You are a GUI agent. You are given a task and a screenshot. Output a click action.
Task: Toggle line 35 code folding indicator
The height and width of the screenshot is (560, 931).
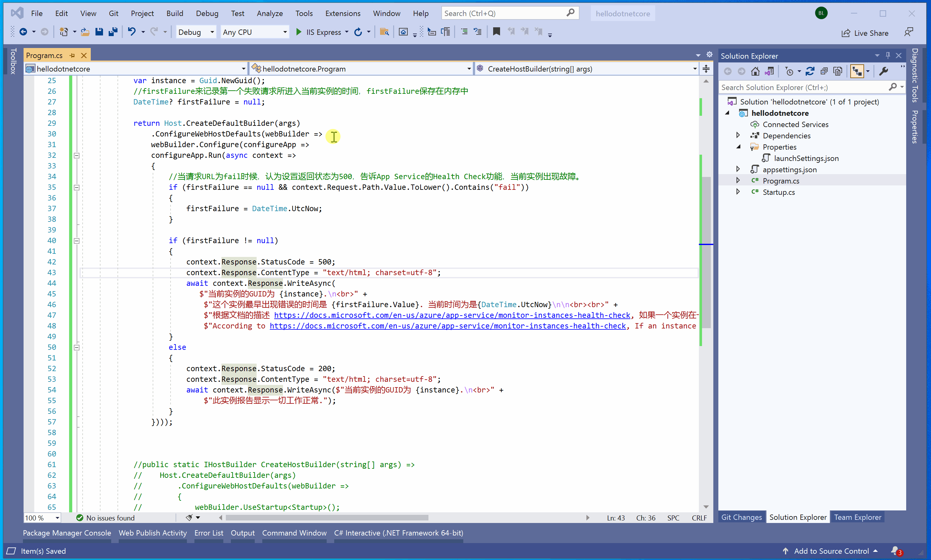point(76,187)
